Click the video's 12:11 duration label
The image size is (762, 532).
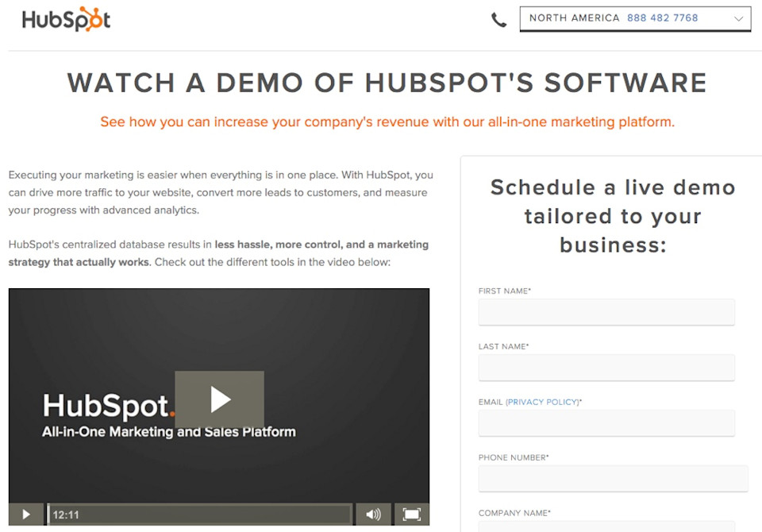[x=66, y=515]
